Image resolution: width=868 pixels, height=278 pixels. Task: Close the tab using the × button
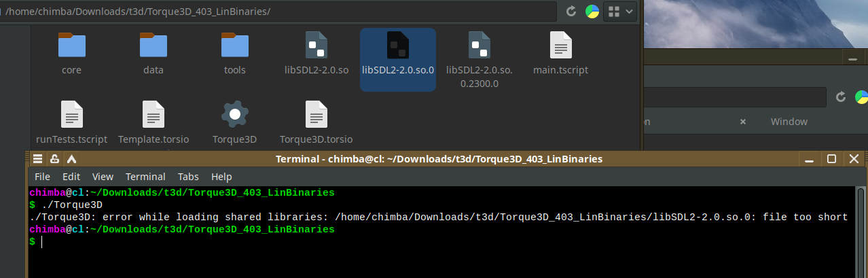coord(742,122)
